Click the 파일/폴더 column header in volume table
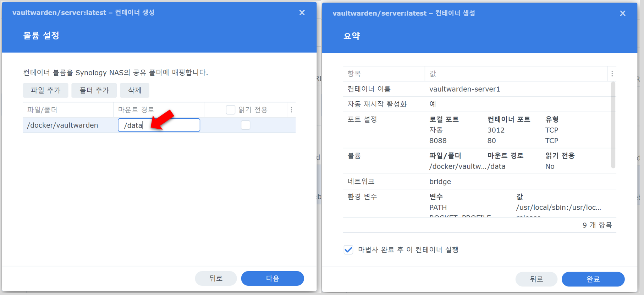Viewport: 644px width, 295px height. click(x=68, y=110)
